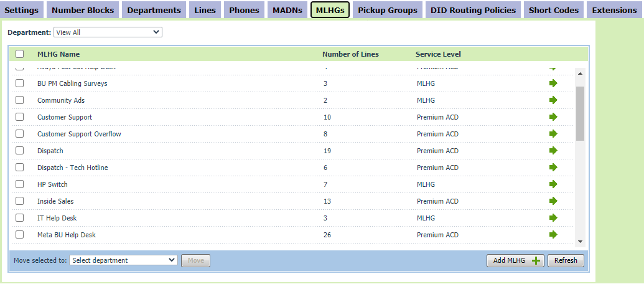The image size is (644, 284).
Task: Open Dispatch - Tech Hotline arrow icon
Action: click(x=553, y=168)
